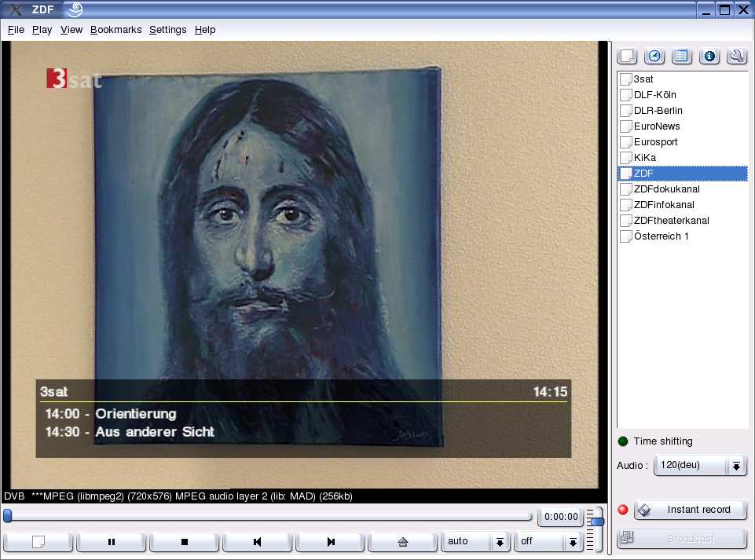755x560 pixels.
Task: Open the Settings menu
Action: [x=167, y=30]
